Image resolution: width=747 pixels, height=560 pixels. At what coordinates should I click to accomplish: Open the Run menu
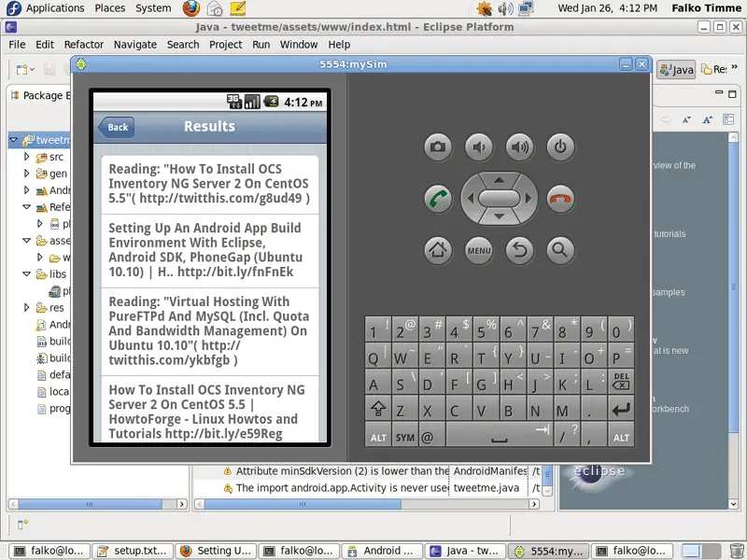(x=261, y=44)
